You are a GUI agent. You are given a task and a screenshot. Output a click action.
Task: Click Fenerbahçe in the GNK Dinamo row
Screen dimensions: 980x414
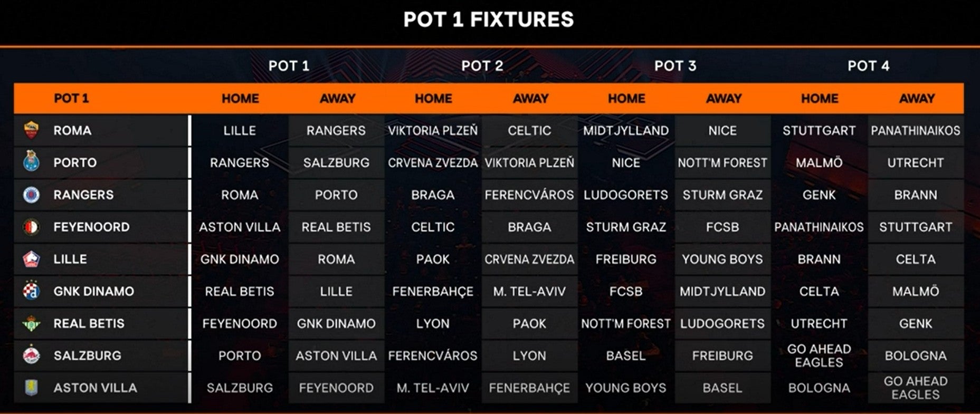(x=433, y=292)
